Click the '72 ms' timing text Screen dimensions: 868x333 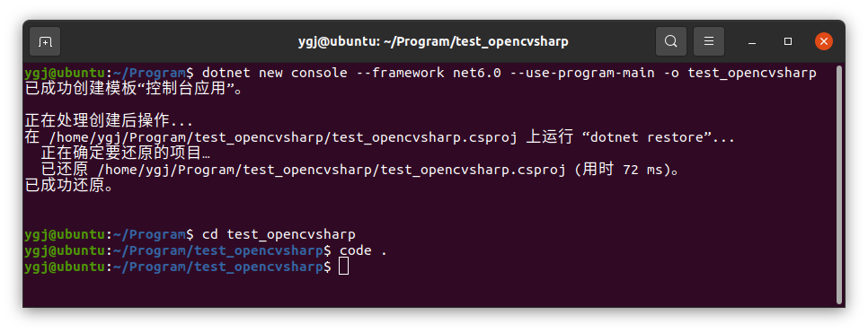tap(642, 170)
